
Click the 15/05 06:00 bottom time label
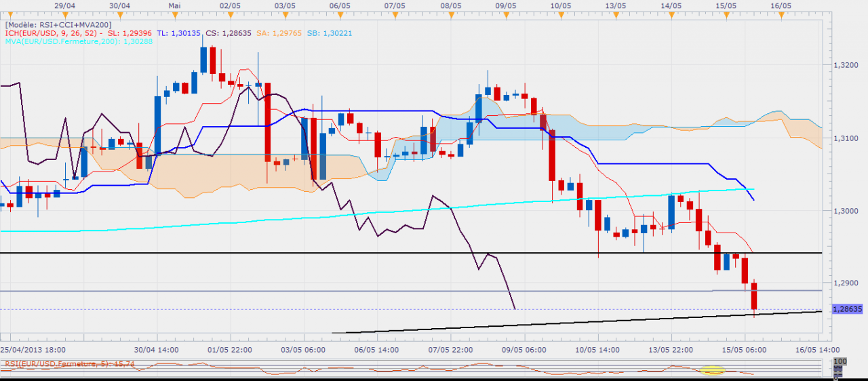tap(745, 350)
